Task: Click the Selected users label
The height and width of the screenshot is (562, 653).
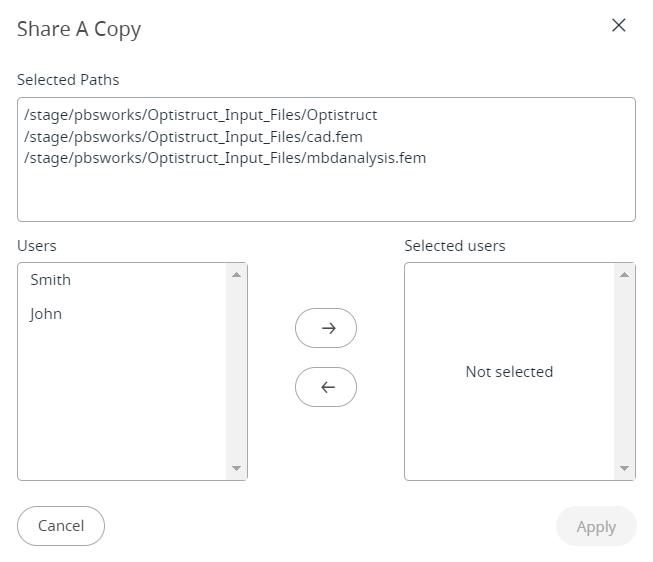Action: (455, 245)
